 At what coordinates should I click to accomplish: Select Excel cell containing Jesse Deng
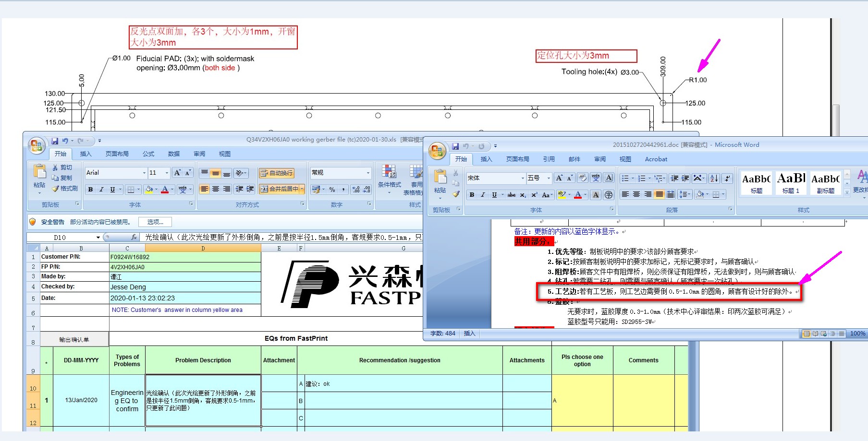[185, 287]
